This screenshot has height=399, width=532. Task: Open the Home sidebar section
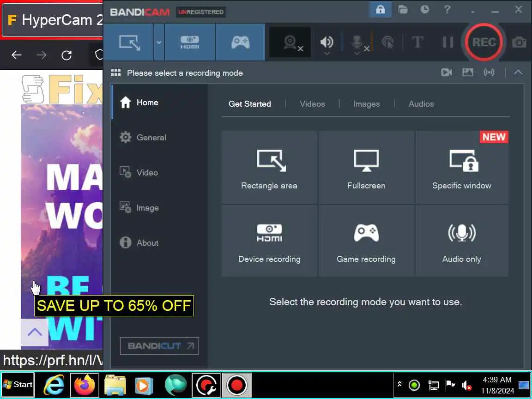[x=160, y=102]
